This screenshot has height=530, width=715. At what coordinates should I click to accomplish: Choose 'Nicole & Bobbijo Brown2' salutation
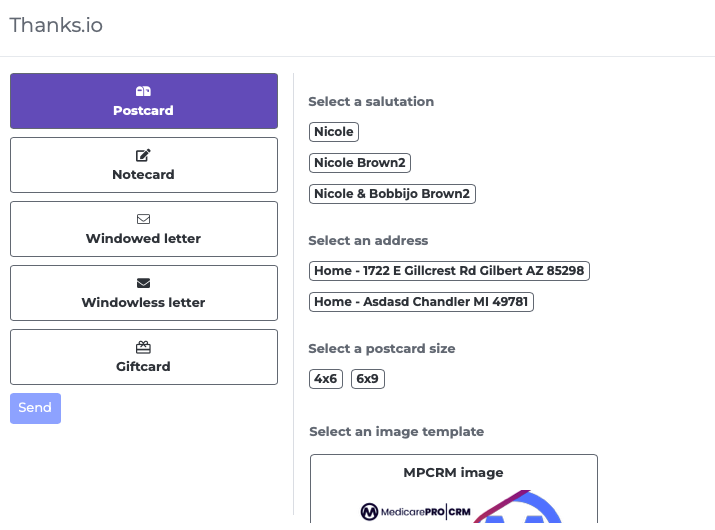(392, 194)
